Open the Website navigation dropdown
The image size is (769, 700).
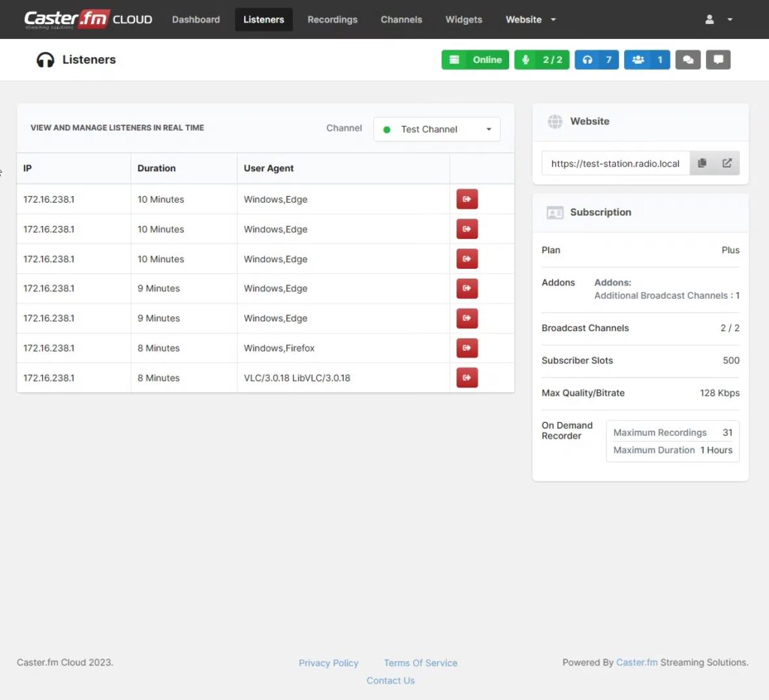coord(531,20)
